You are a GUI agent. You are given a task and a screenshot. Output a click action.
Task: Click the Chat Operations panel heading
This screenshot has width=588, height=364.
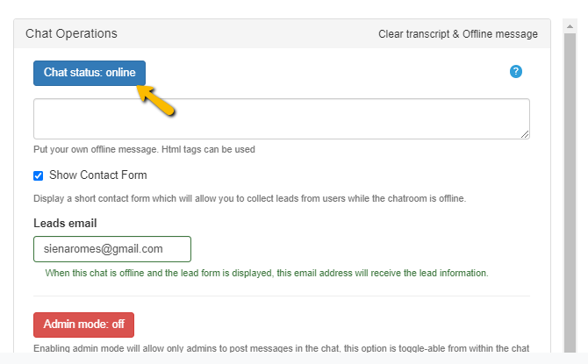pyautogui.click(x=71, y=33)
